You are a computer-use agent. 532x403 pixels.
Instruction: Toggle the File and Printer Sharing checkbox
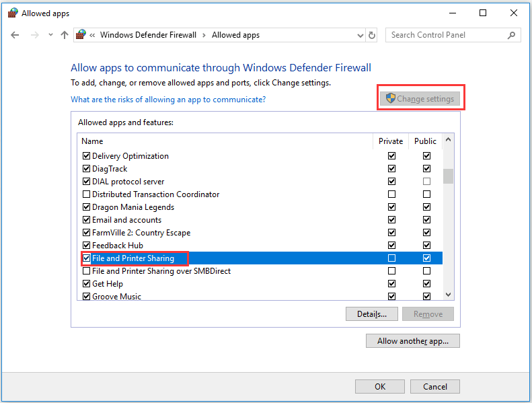point(86,258)
